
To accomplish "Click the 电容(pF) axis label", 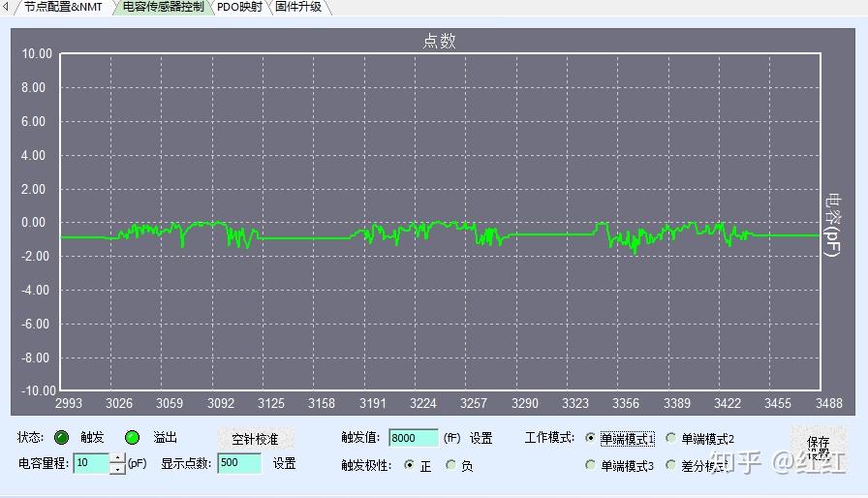I will tap(832, 224).
